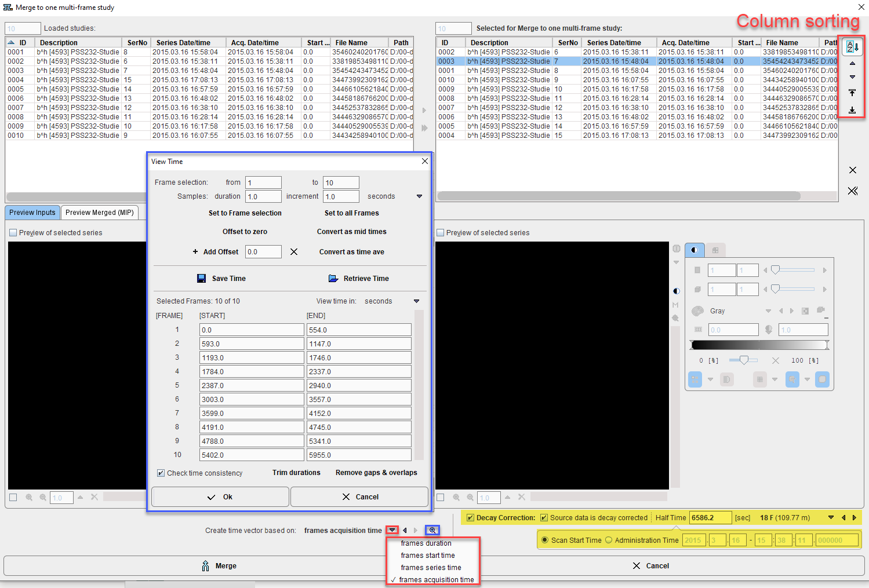869x588 pixels.
Task: Zoom in on right preview image
Action: (456, 497)
